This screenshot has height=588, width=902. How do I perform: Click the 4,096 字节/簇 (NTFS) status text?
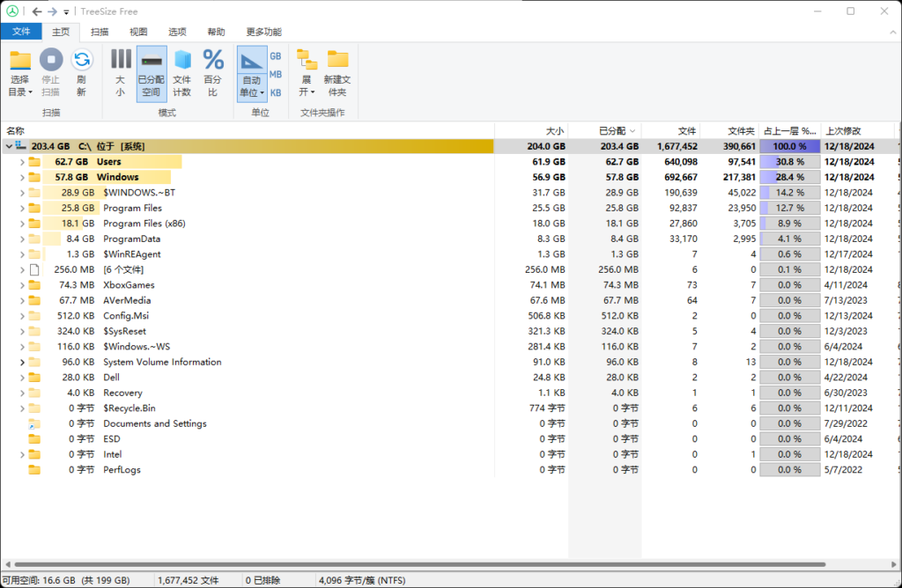click(362, 581)
